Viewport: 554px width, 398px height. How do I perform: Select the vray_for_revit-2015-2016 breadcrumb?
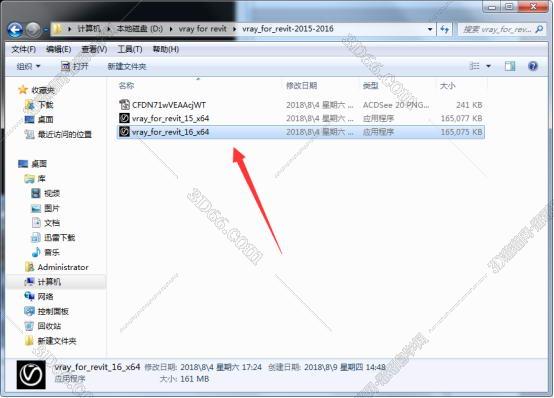click(x=288, y=29)
